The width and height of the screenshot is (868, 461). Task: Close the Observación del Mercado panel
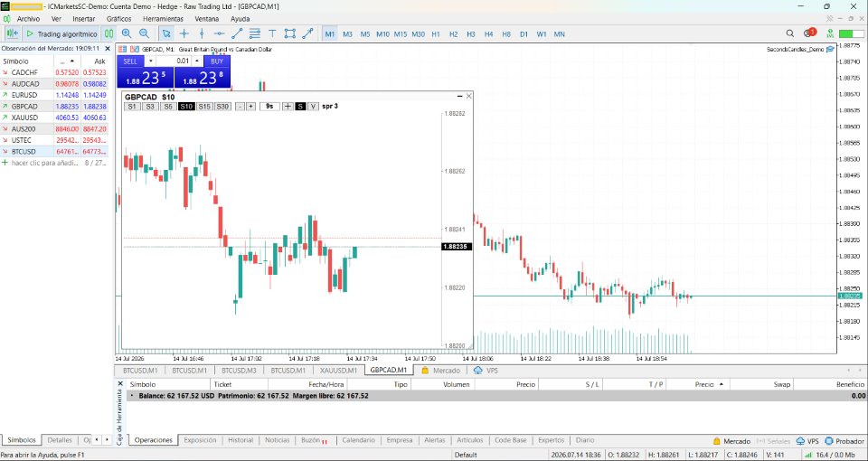[108, 48]
